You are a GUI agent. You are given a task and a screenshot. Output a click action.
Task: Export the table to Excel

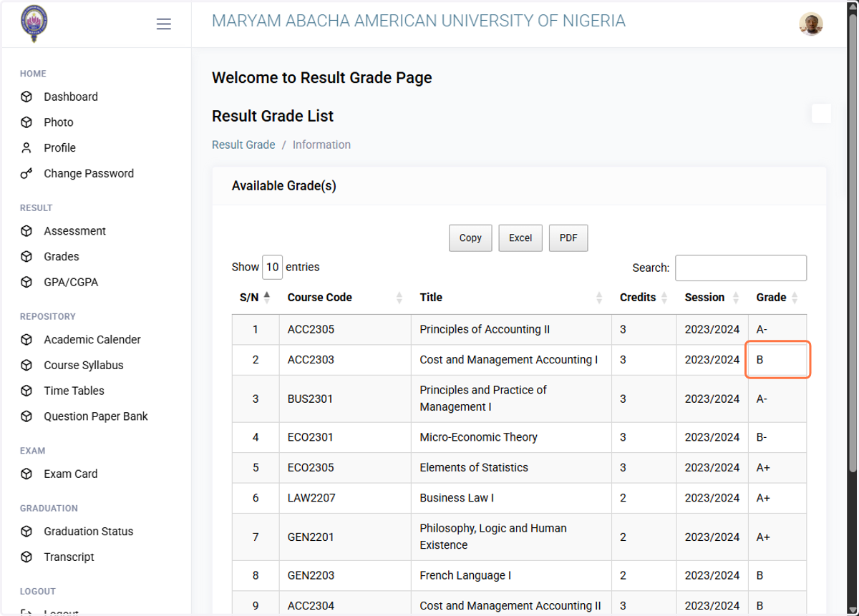520,238
